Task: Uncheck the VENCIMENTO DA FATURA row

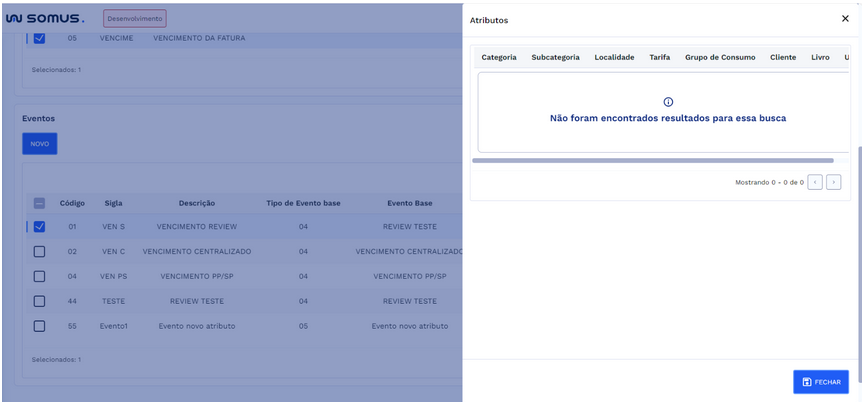Action: [39, 38]
